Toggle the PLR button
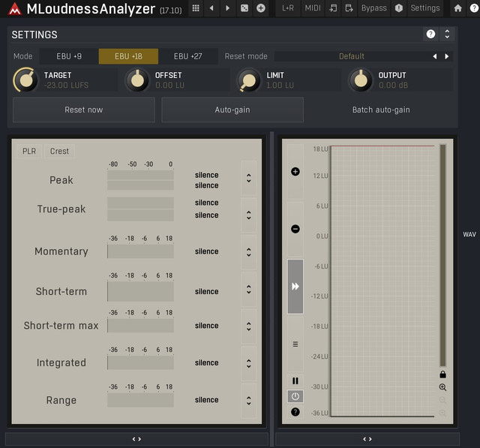Image resolution: width=480 pixels, height=448 pixels. [29, 151]
